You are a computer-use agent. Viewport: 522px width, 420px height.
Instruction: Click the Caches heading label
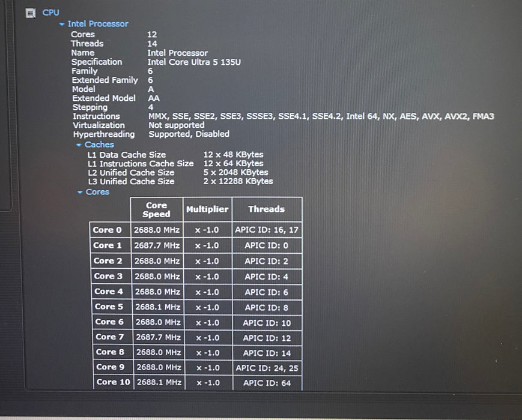(x=99, y=145)
